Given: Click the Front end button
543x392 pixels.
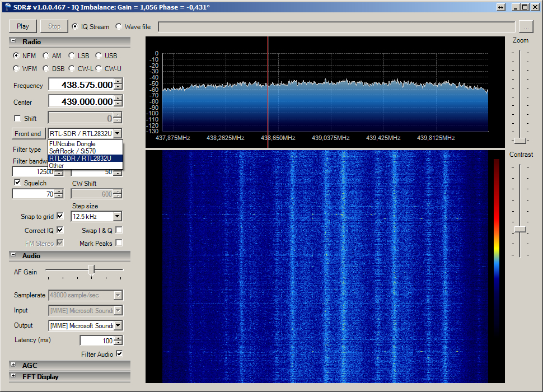Looking at the screenshot, I should (x=27, y=134).
